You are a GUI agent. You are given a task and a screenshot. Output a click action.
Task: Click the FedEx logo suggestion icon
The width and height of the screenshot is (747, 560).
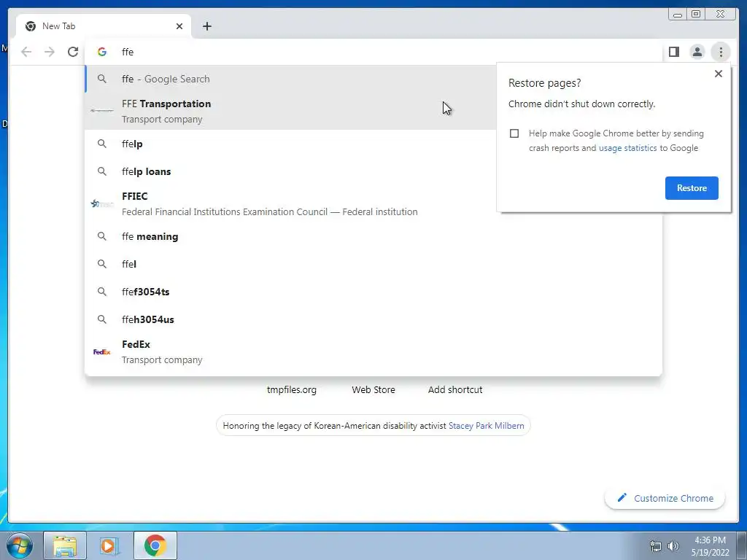(x=102, y=352)
